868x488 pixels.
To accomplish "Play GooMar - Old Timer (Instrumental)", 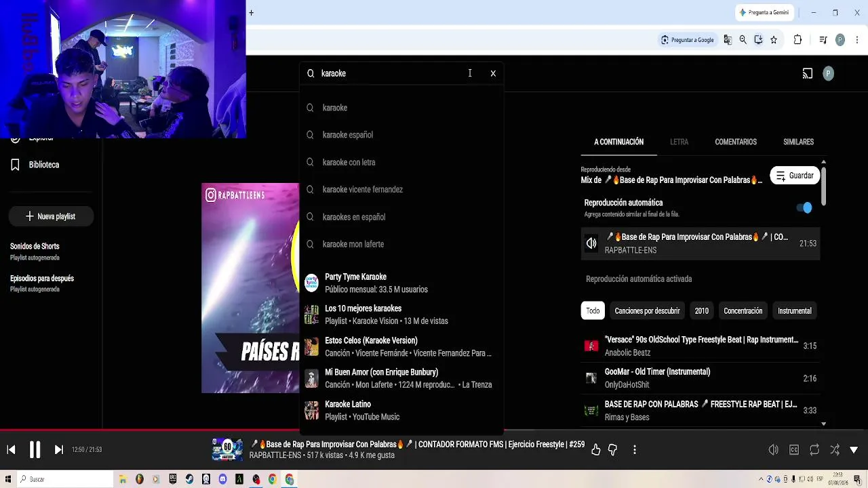I will point(701,378).
